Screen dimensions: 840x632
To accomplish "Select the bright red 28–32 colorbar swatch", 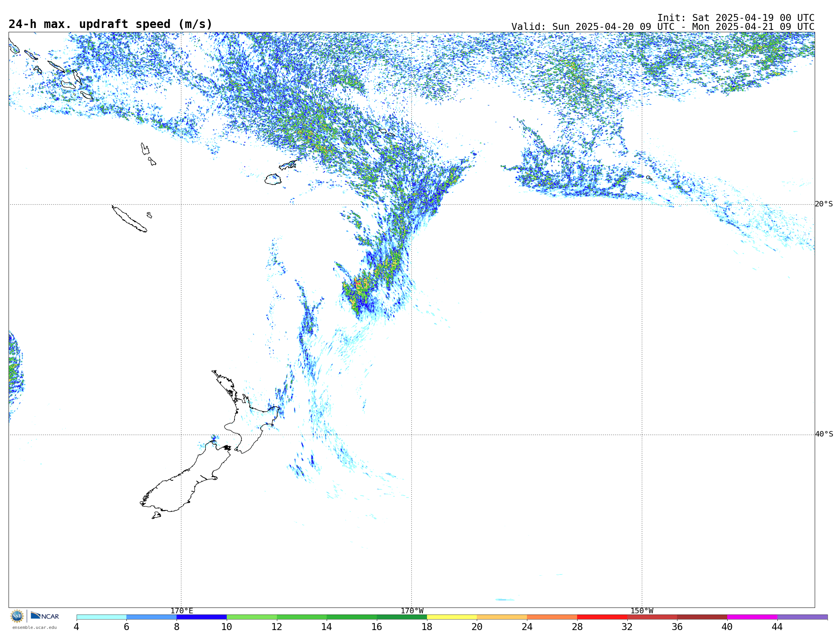I will pos(602,617).
